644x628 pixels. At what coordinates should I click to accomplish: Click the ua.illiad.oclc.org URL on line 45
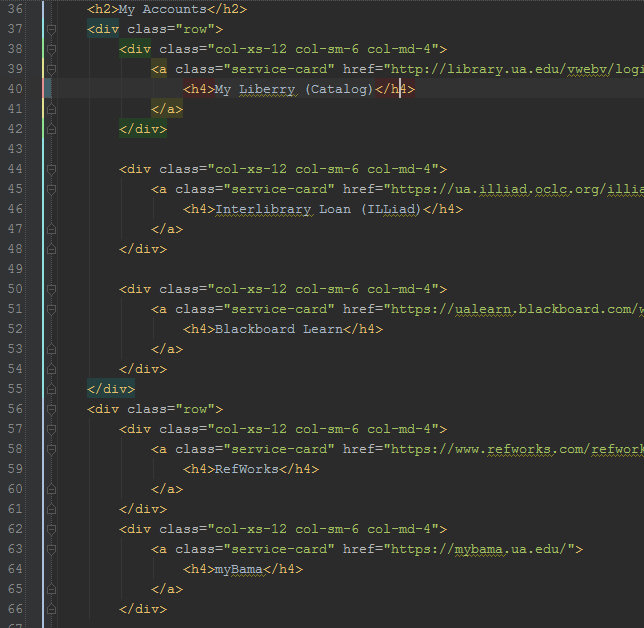517,189
